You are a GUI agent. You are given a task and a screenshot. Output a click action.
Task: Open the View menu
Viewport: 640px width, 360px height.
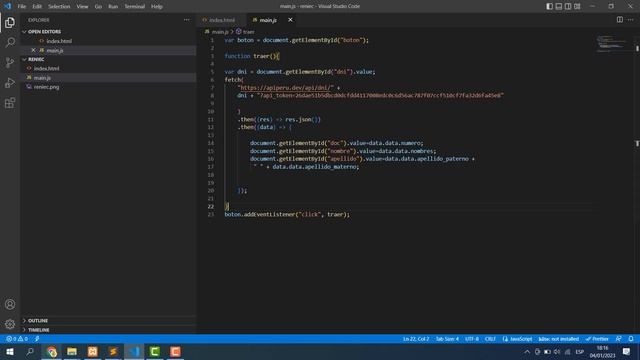[82, 7]
